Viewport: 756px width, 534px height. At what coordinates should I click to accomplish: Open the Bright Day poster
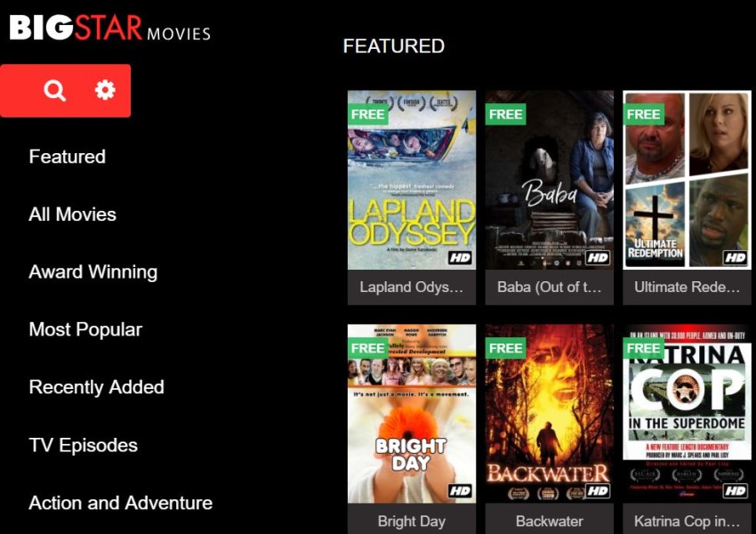412,414
